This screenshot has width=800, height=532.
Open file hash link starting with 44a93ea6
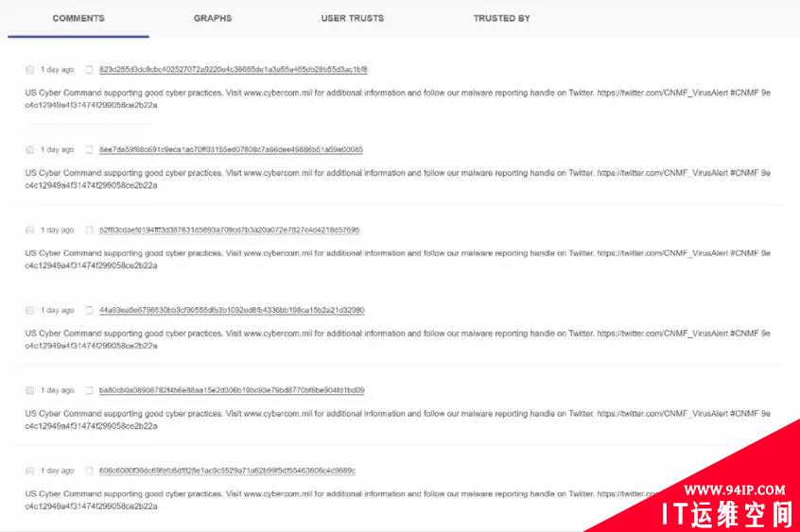[x=232, y=310]
